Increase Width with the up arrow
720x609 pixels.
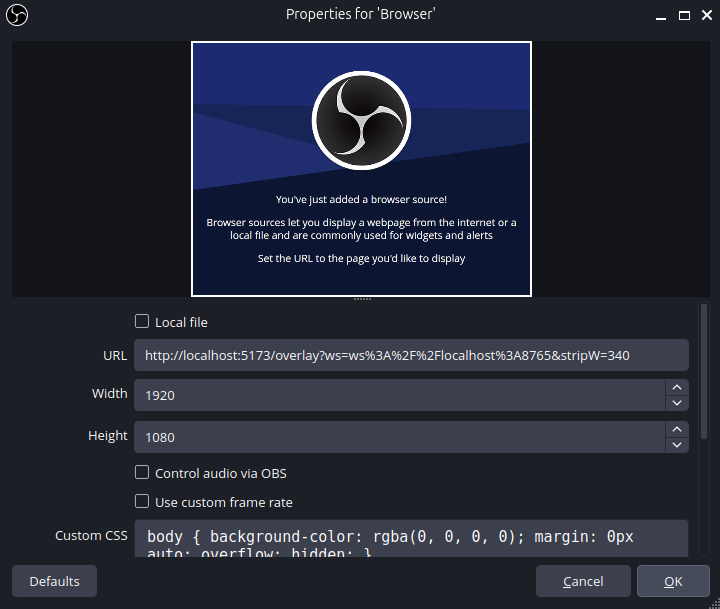coord(677,388)
